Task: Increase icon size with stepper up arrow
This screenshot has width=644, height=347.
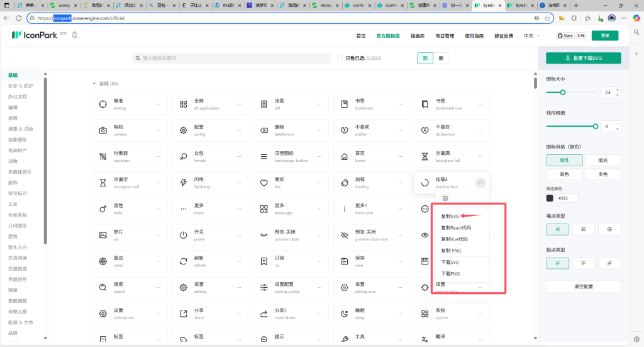Action: click(618, 89)
